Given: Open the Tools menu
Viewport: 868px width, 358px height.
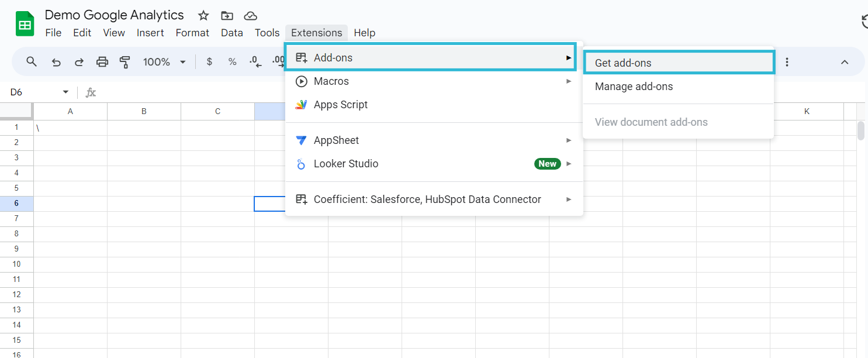Looking at the screenshot, I should [x=267, y=33].
